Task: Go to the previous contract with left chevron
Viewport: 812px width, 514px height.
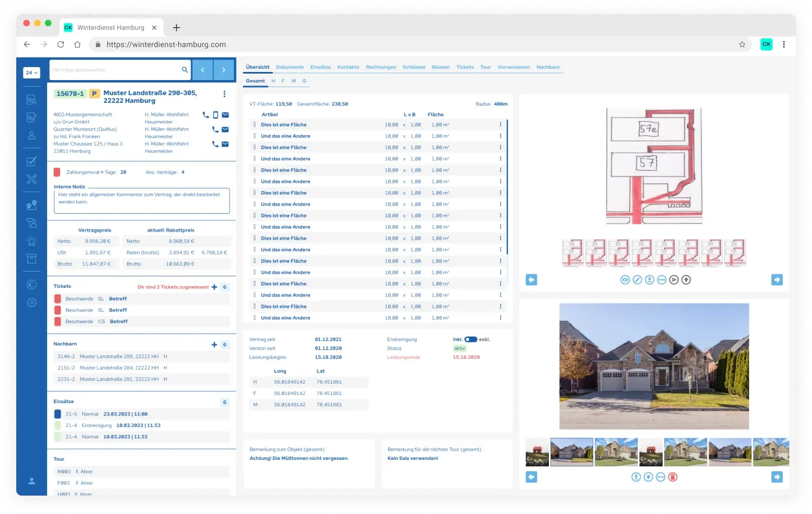Action: (x=202, y=70)
